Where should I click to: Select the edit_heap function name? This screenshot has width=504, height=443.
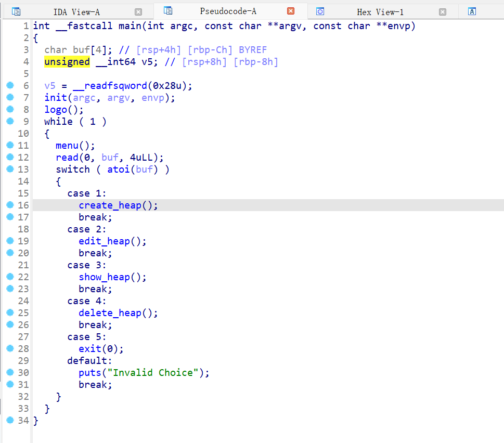click(x=104, y=241)
